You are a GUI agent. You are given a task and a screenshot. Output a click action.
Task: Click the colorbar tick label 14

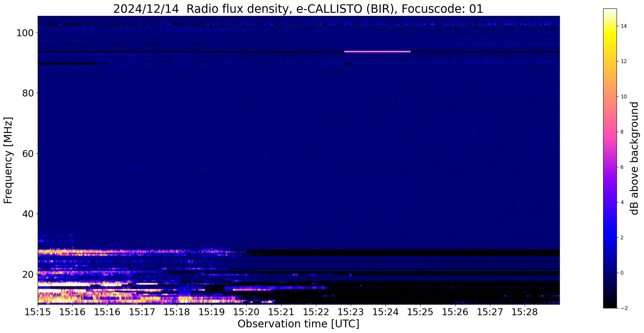tap(623, 26)
